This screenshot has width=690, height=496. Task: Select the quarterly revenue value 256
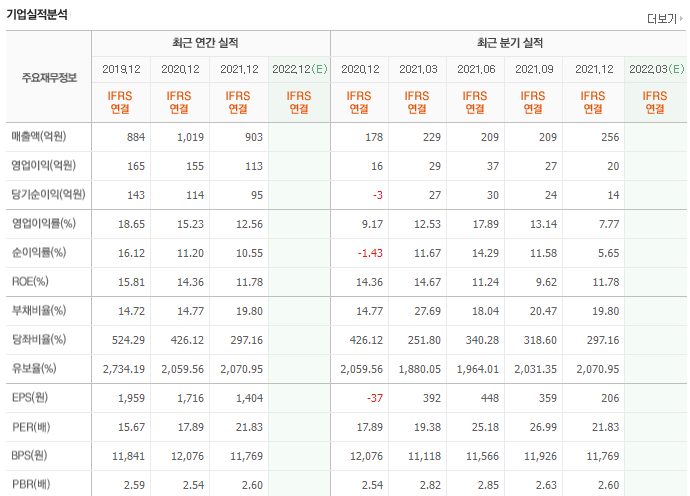coord(610,137)
